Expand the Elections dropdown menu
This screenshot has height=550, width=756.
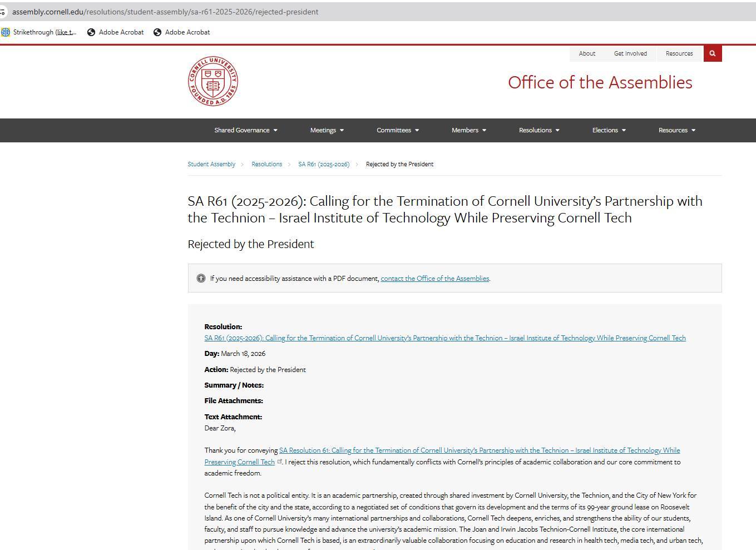point(609,130)
